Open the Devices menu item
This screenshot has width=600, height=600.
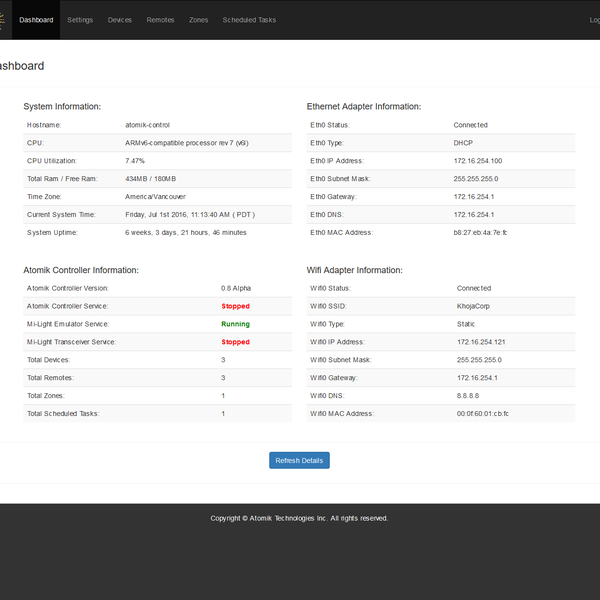pyautogui.click(x=119, y=20)
